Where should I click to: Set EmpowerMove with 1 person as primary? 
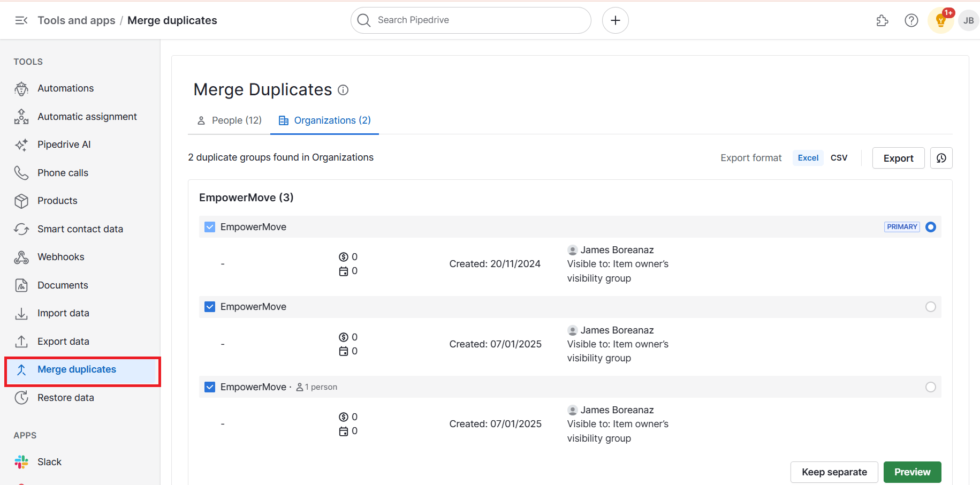[x=930, y=387]
